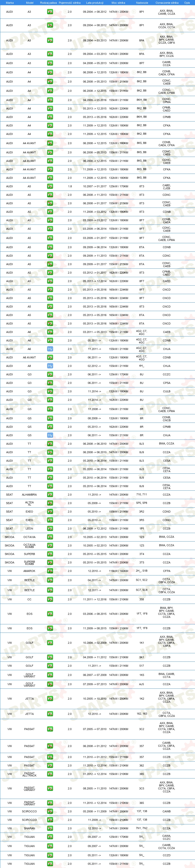Click the petrol icon in the Skoda Octavia Kombi row
The height and width of the screenshot is (868, 195).
pos(50,545)
